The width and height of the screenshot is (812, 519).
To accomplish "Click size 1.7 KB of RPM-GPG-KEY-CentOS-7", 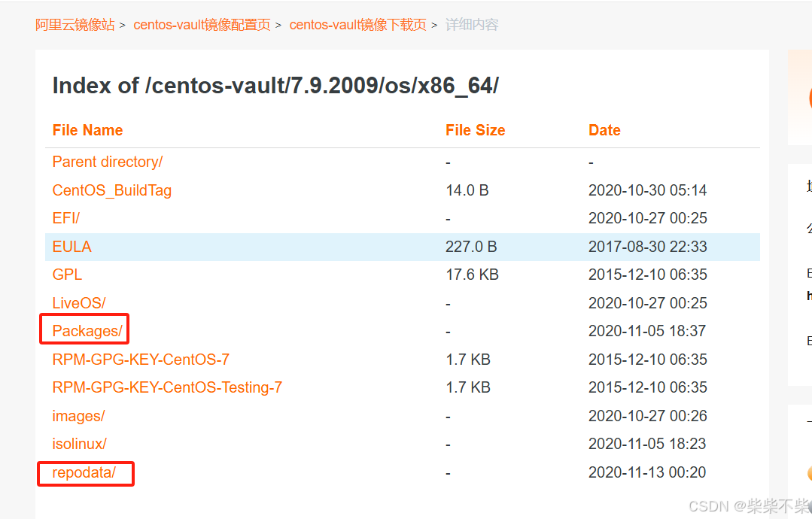I will 468,360.
